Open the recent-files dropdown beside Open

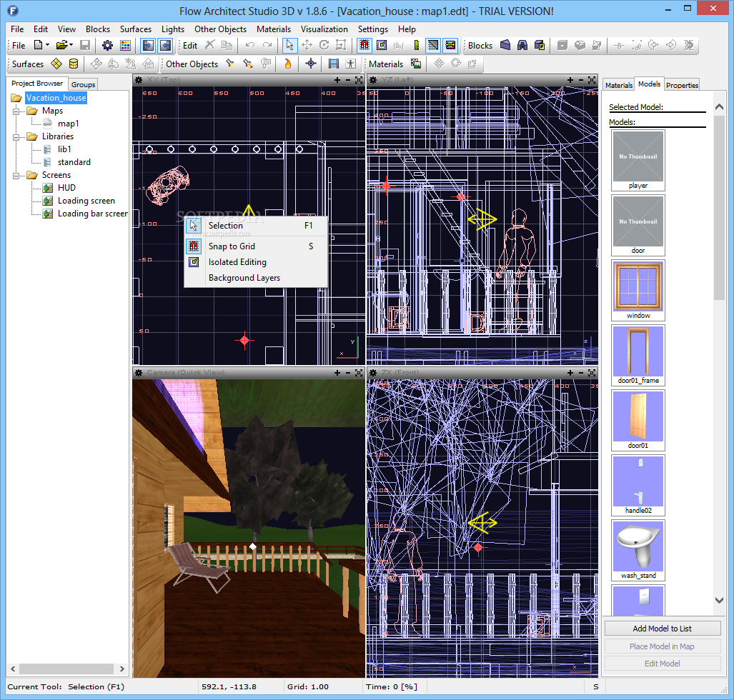71,46
